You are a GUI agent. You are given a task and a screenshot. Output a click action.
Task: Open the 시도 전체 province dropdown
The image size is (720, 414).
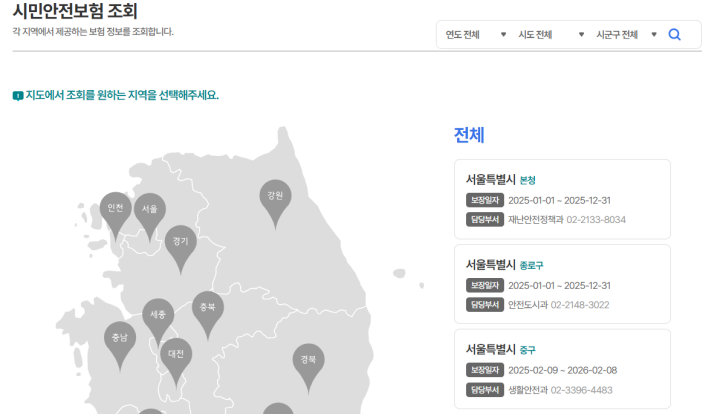(x=551, y=34)
